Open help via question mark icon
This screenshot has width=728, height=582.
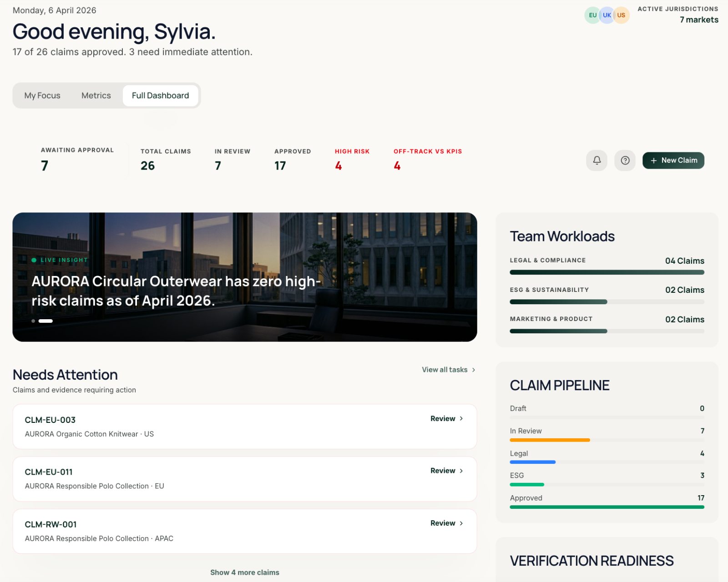pos(625,161)
